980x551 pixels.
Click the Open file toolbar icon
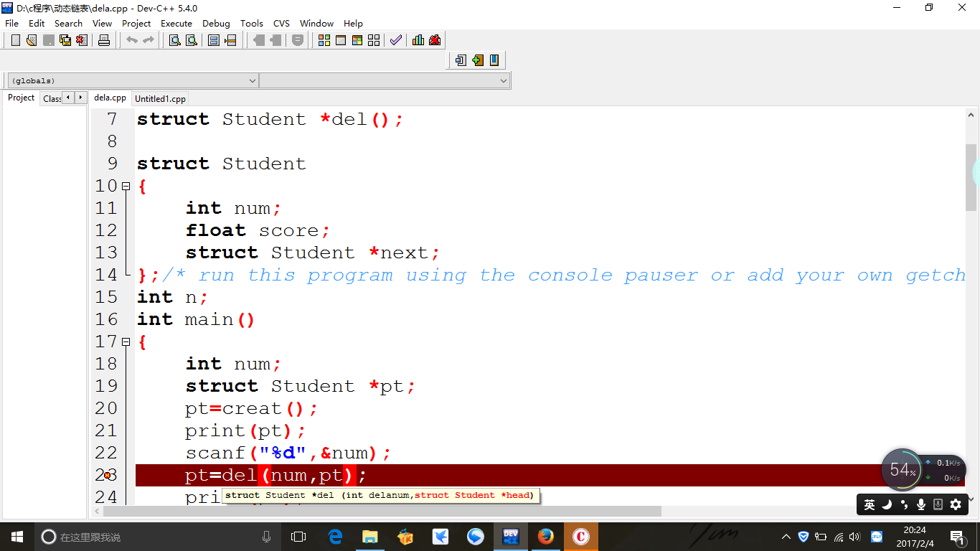pos(32,40)
